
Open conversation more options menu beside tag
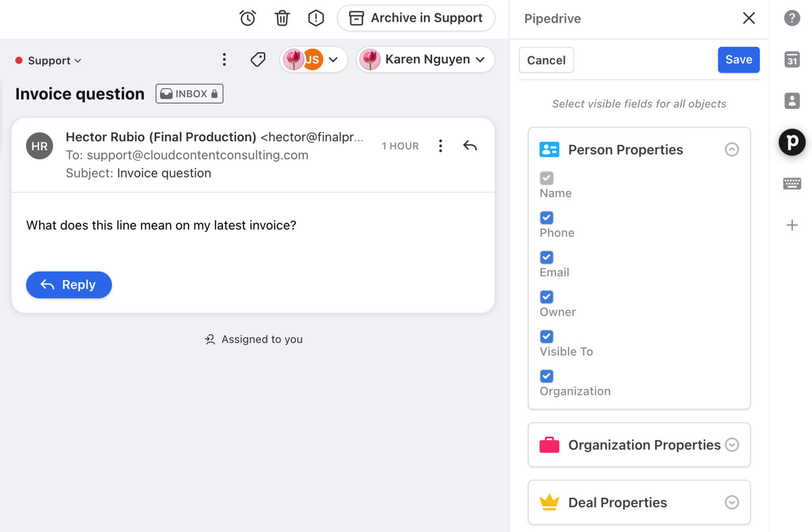pos(224,60)
